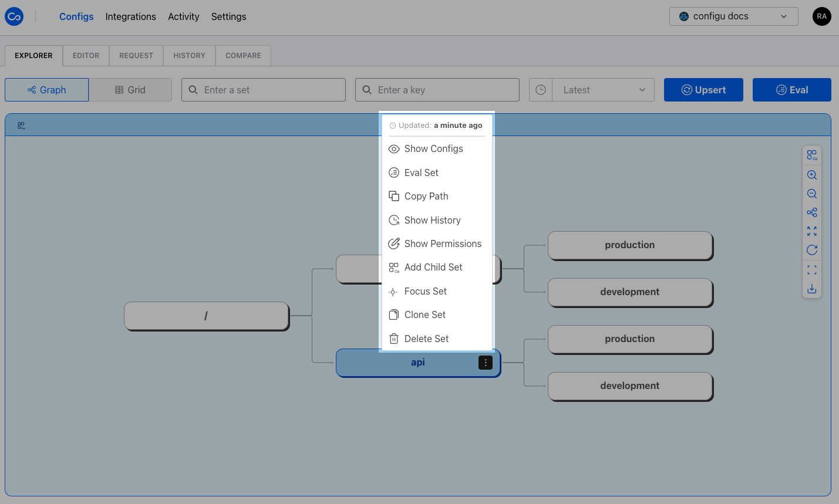The image size is (839, 504).
Task: Click the Eval button
Action: click(x=792, y=90)
